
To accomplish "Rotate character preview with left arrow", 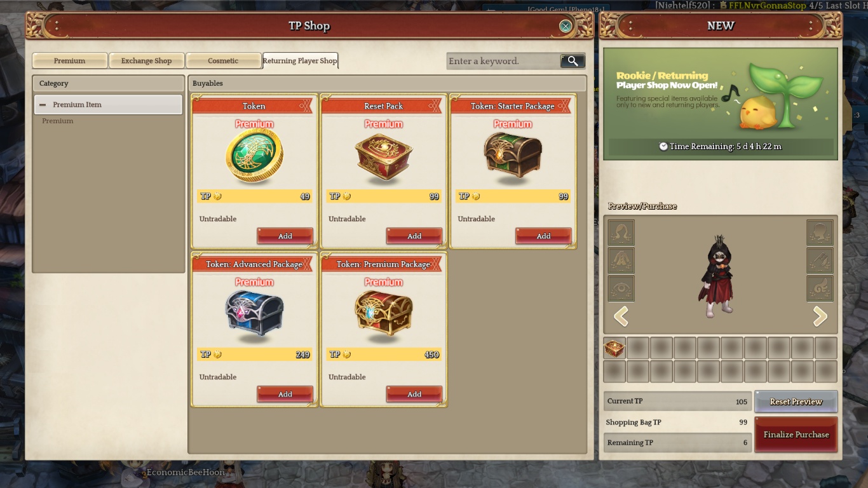I will pyautogui.click(x=621, y=316).
